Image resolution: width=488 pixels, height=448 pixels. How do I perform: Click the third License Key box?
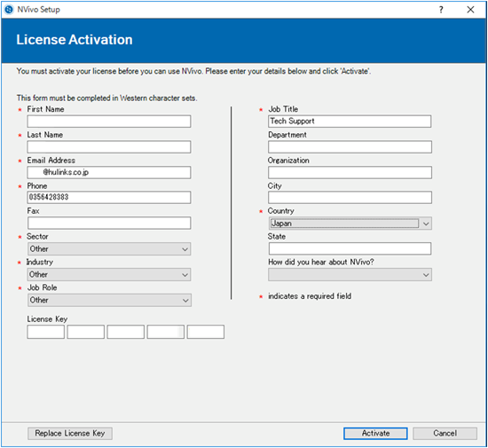point(126,332)
